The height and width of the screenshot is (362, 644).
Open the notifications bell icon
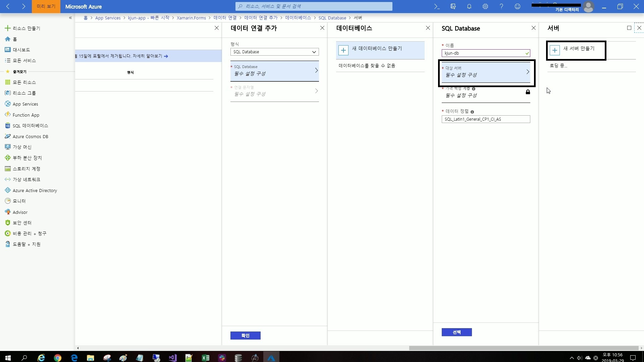coord(469,6)
